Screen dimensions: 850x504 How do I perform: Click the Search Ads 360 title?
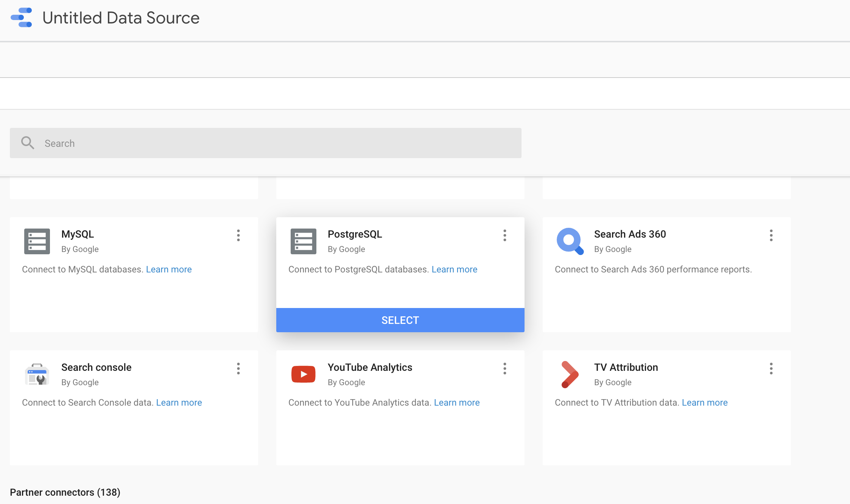[630, 234]
